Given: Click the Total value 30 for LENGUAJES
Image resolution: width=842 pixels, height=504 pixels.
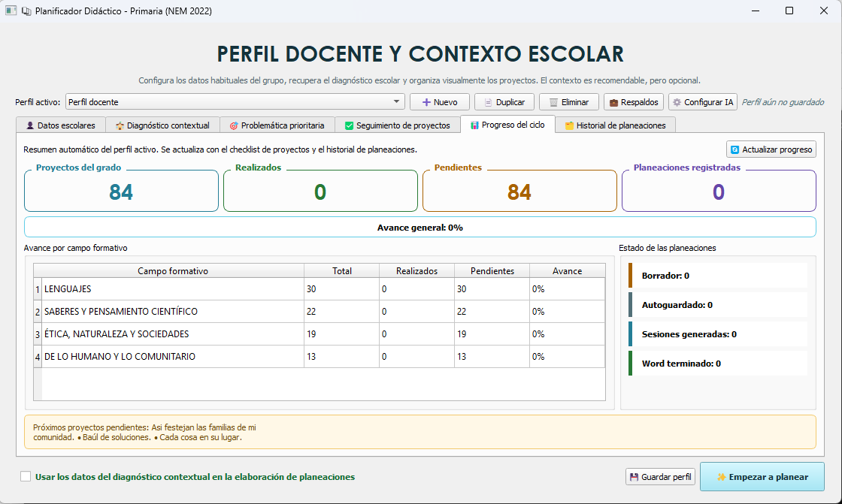Looking at the screenshot, I should [x=342, y=288].
